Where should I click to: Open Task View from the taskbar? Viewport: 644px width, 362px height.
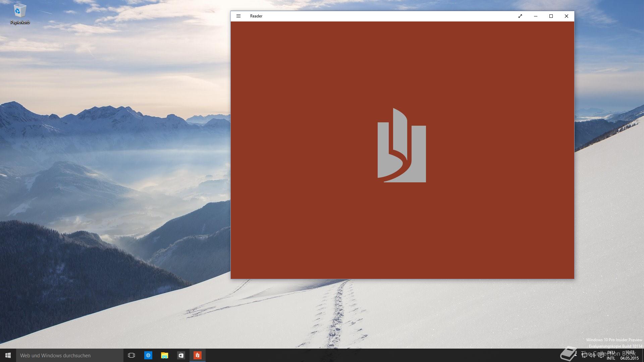(x=131, y=355)
